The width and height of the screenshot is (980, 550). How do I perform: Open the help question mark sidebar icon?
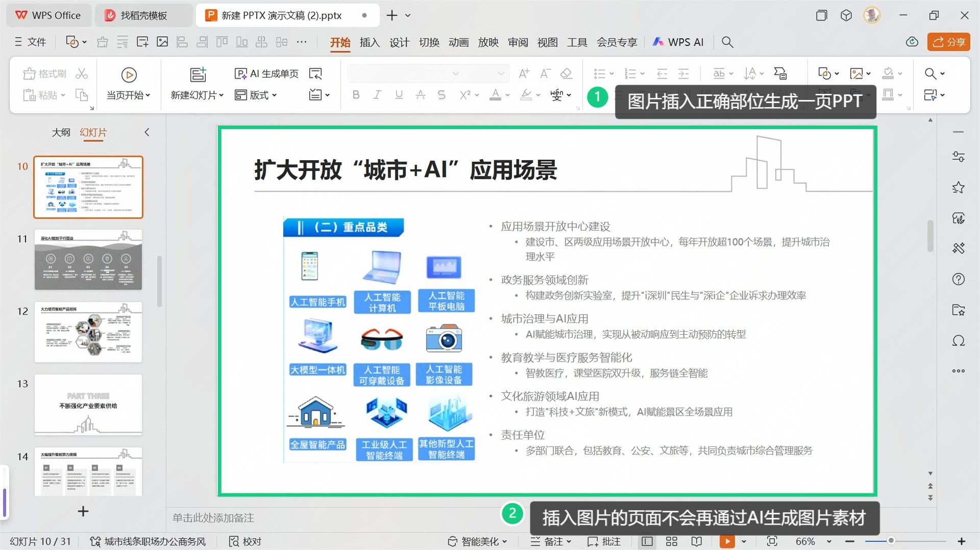tap(958, 279)
